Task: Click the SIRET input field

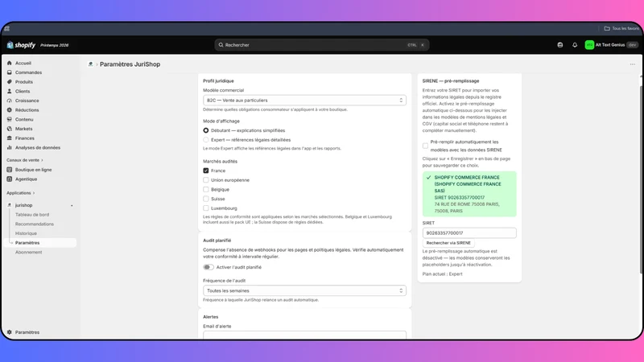Action: (469, 233)
